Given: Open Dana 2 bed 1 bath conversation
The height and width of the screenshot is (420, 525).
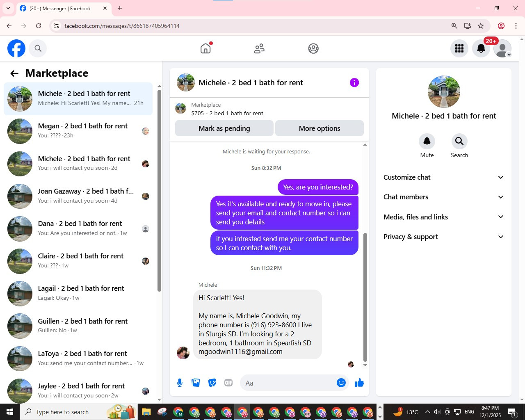Looking at the screenshot, I should click(x=78, y=228).
